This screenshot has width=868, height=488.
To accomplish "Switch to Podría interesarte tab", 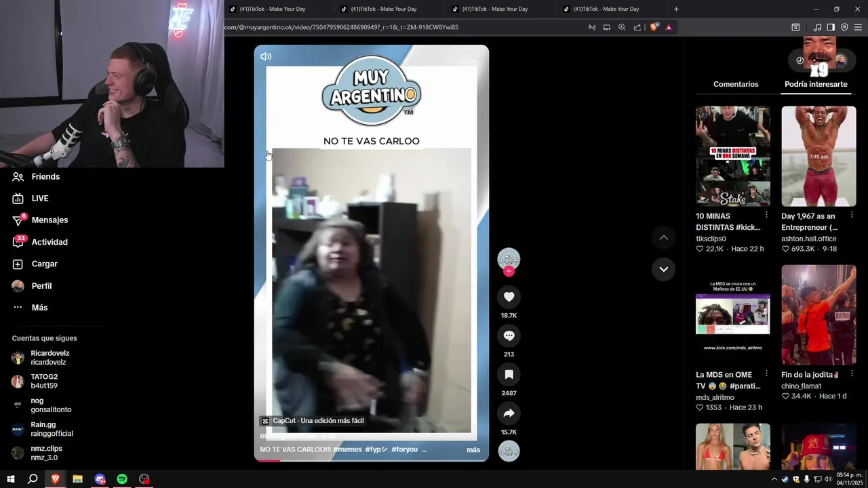I will point(816,84).
